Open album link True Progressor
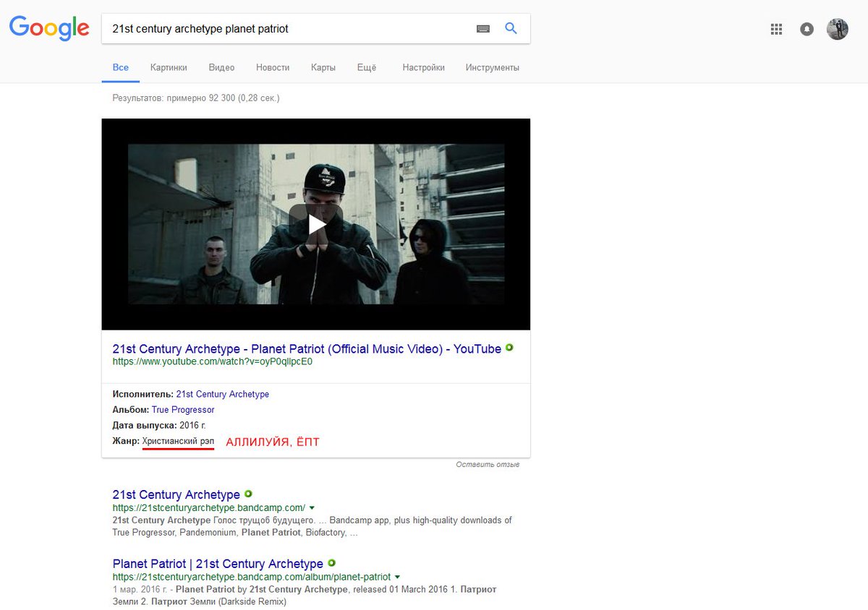Image resolution: width=868 pixels, height=610 pixels. pyautogui.click(x=183, y=410)
